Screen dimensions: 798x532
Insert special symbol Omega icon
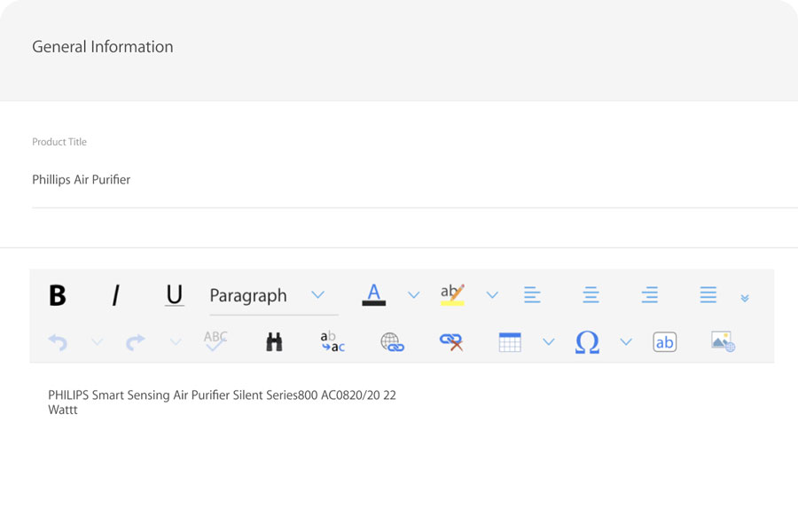click(x=587, y=342)
